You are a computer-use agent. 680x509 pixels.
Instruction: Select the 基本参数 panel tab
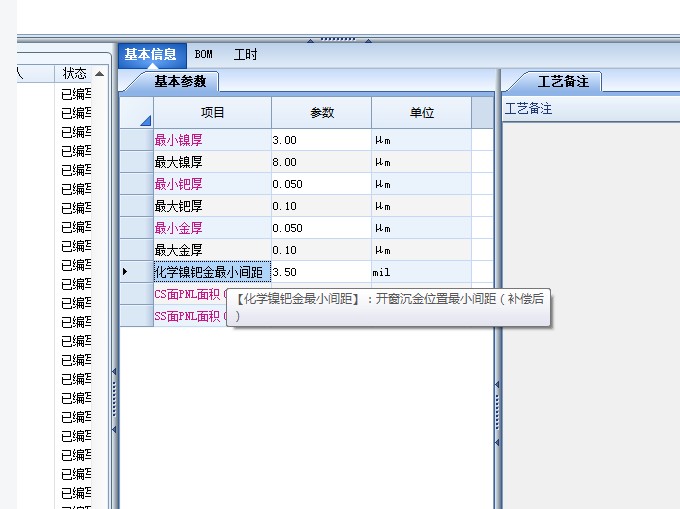(x=180, y=82)
